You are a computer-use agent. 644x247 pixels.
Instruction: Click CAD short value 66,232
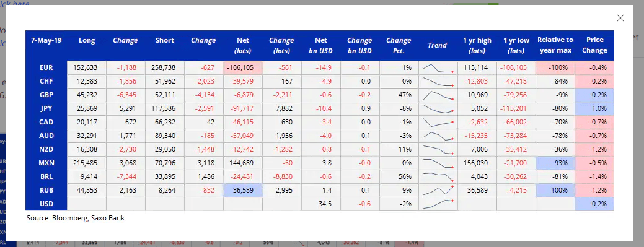tap(165, 122)
